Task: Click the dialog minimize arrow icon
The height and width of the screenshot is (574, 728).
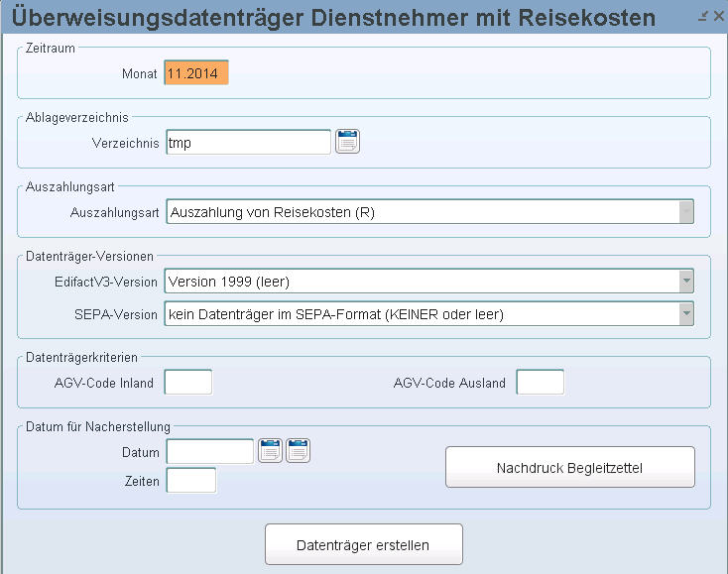Action: 703,16
